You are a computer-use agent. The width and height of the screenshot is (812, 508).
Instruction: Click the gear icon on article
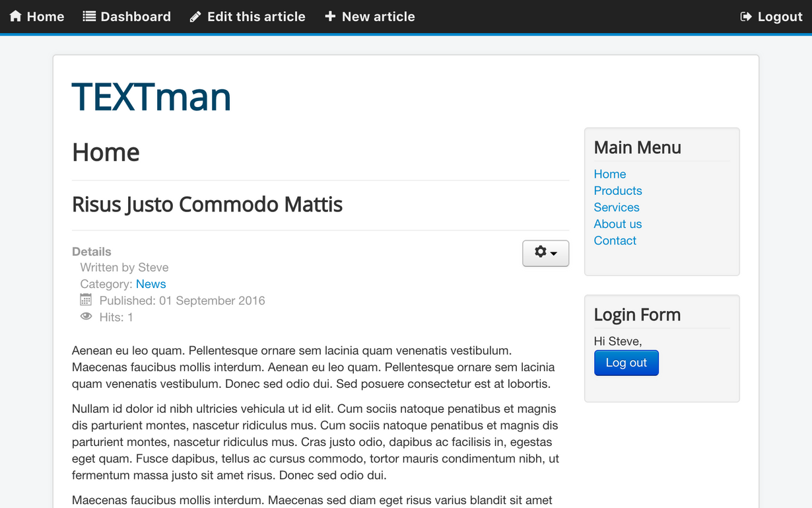point(541,252)
